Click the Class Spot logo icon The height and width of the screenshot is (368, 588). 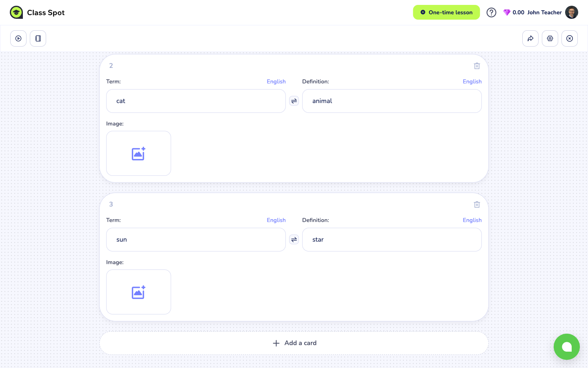16,12
